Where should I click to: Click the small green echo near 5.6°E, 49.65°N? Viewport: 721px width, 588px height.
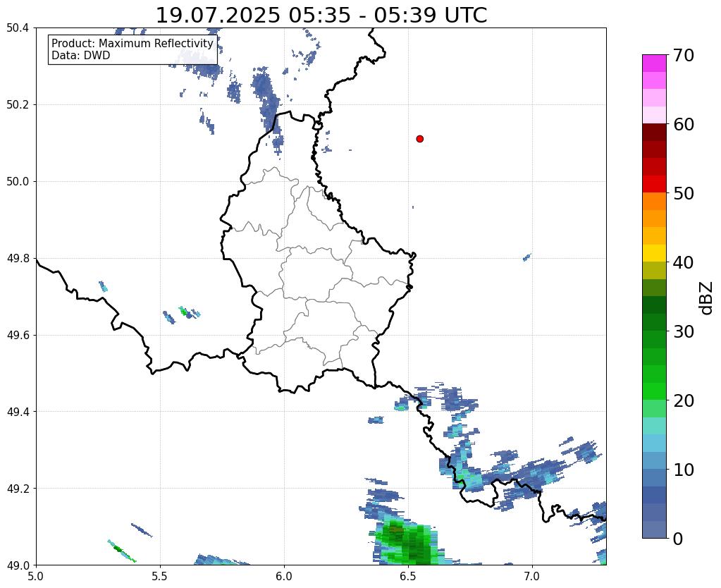(185, 312)
